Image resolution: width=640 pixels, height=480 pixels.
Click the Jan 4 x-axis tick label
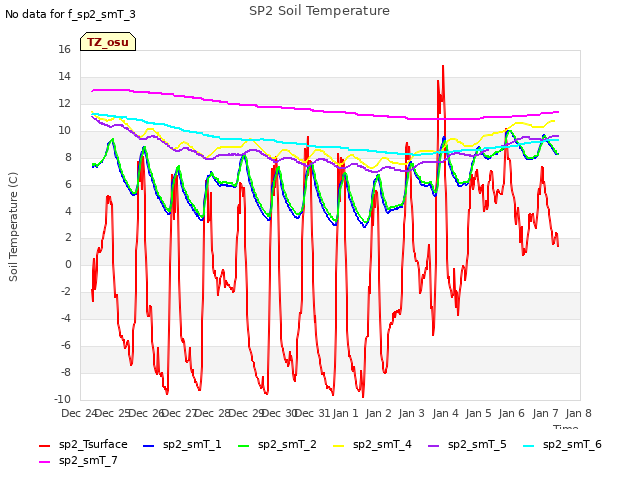click(445, 413)
